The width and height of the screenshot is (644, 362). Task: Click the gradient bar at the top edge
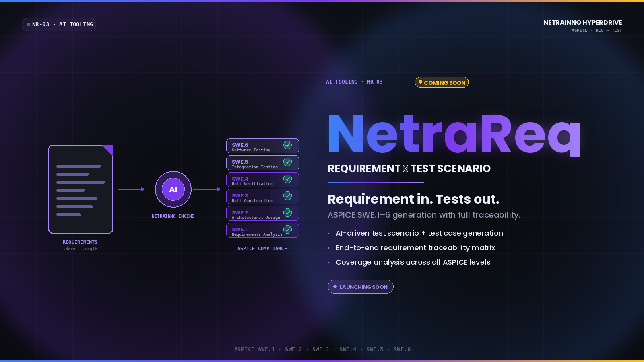tap(322, 1)
